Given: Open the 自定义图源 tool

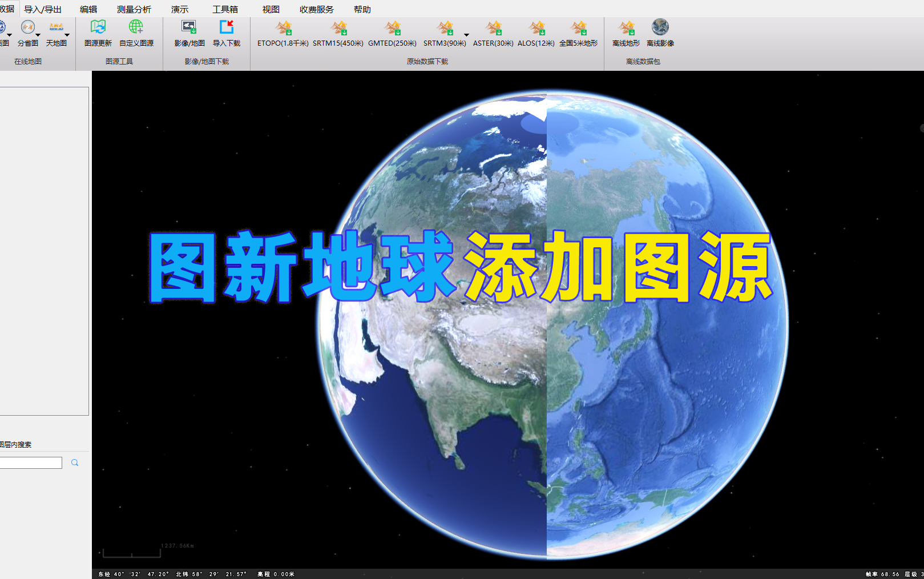Looking at the screenshot, I should click(136, 33).
